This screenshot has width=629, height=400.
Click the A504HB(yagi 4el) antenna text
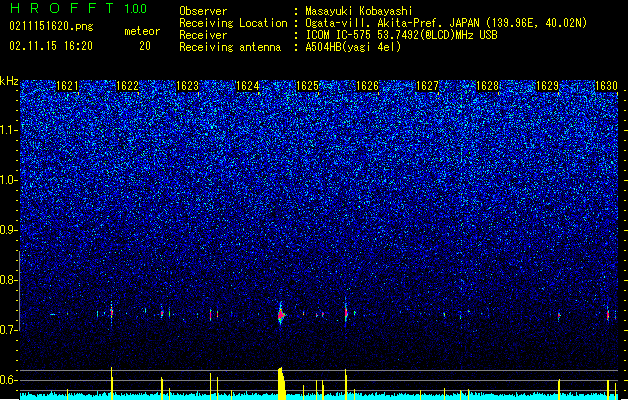tap(353, 47)
